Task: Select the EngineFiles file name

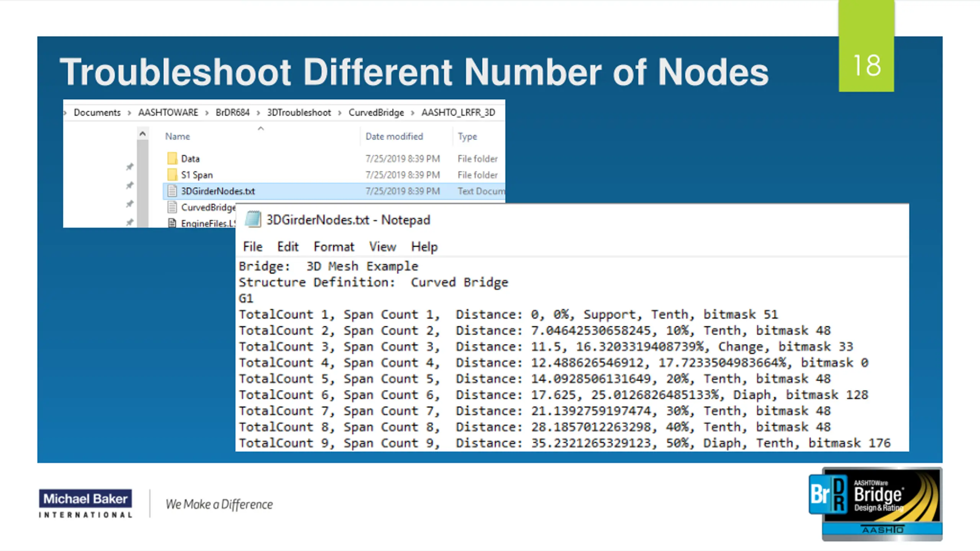Action: [x=208, y=223]
